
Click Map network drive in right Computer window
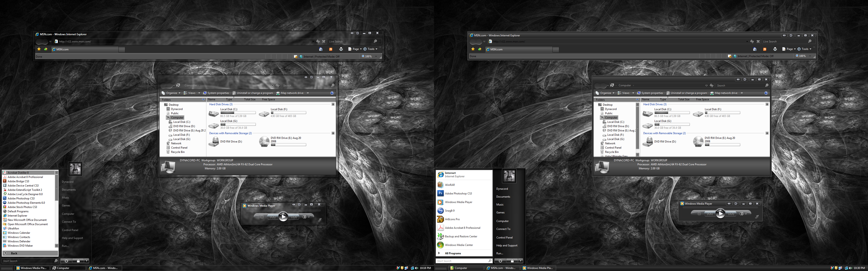click(x=723, y=93)
